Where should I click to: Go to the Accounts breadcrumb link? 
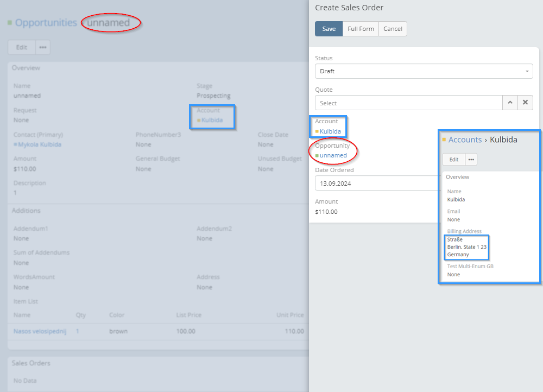point(465,140)
